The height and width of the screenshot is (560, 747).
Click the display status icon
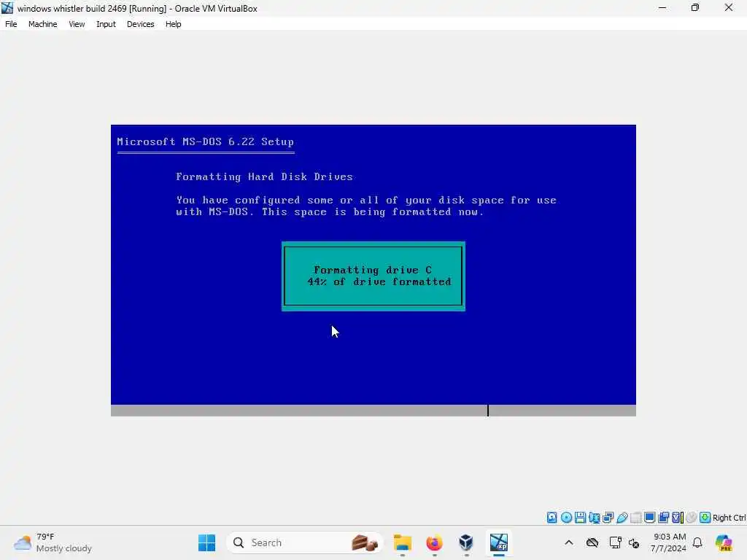click(649, 518)
